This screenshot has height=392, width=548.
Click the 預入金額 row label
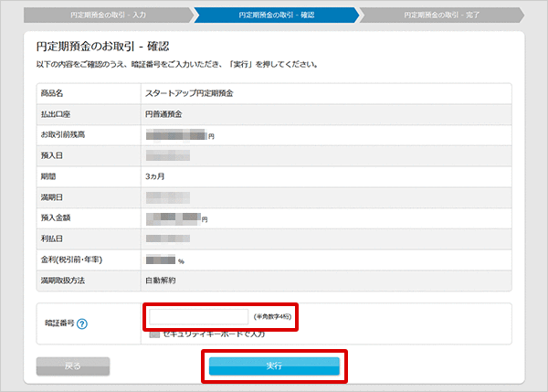(x=56, y=217)
